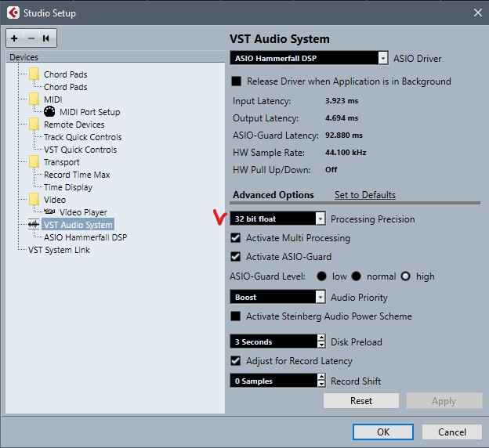Select MIDI Port Setup item

pyautogui.click(x=90, y=112)
